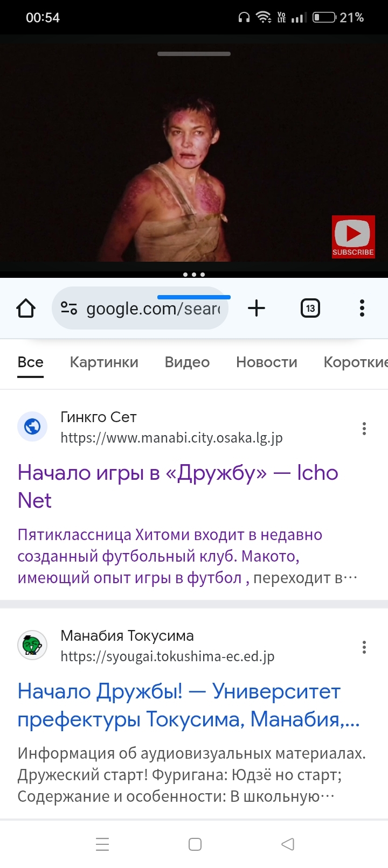Switch to the Видео tab
The width and height of the screenshot is (388, 868).
pos(187,362)
